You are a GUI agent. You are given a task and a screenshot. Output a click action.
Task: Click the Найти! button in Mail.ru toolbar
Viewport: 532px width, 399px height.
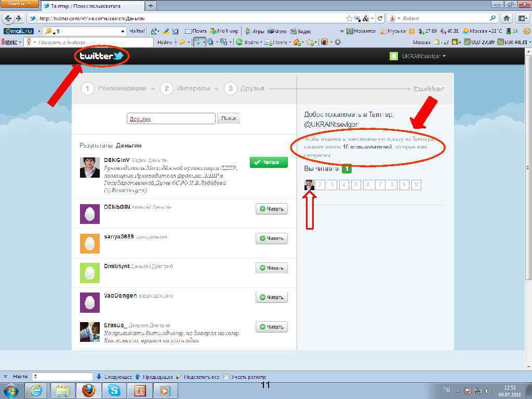tap(137, 31)
